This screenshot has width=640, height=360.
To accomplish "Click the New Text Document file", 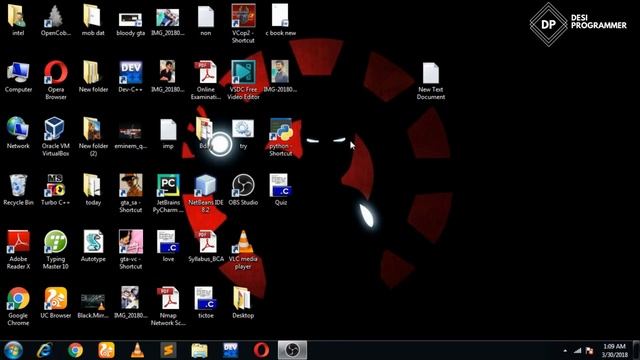I will pyautogui.click(x=431, y=73).
